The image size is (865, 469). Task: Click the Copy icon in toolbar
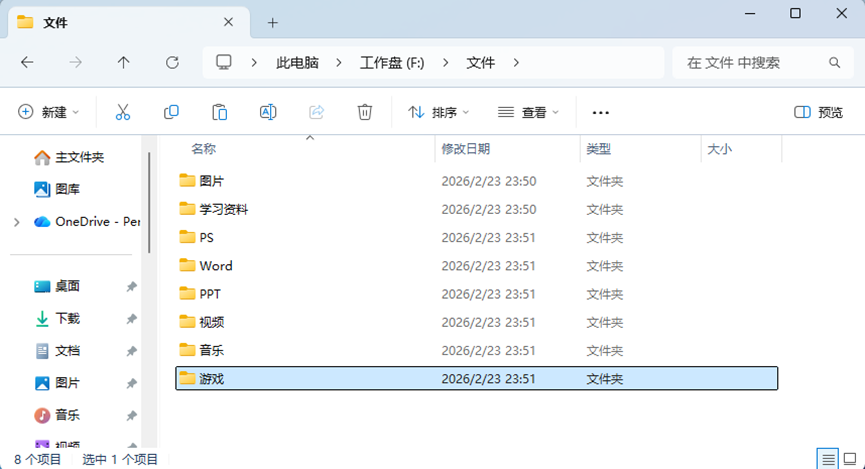point(171,112)
